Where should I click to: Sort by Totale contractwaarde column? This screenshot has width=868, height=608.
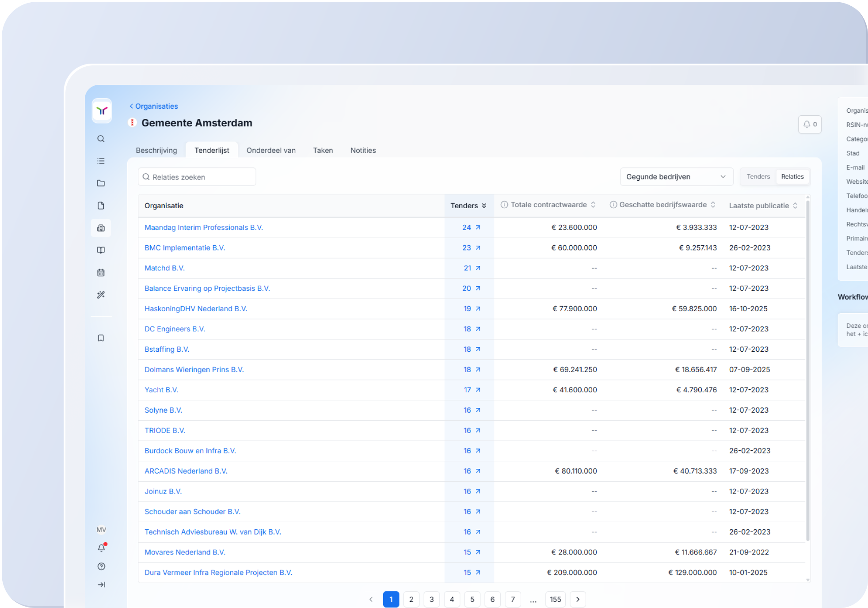(593, 205)
